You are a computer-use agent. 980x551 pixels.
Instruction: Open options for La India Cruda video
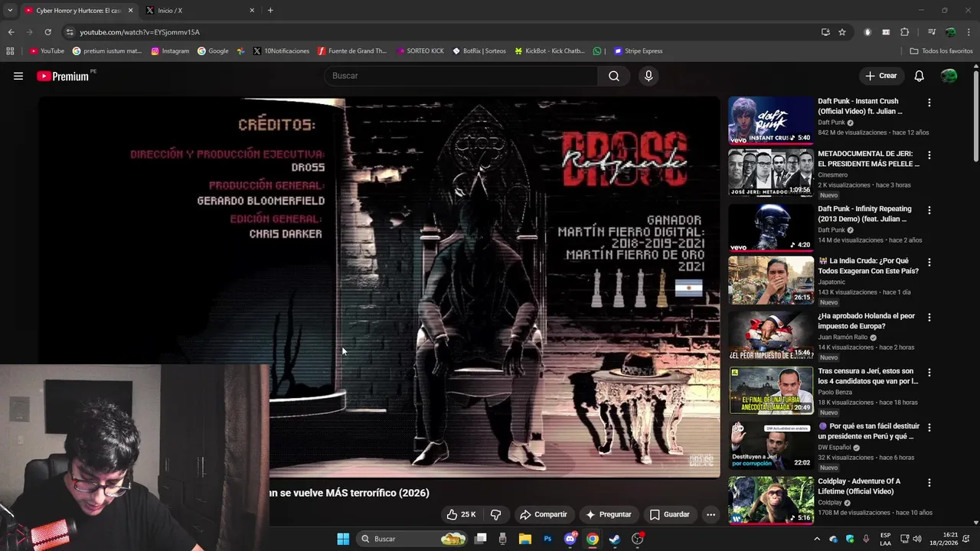point(929,262)
